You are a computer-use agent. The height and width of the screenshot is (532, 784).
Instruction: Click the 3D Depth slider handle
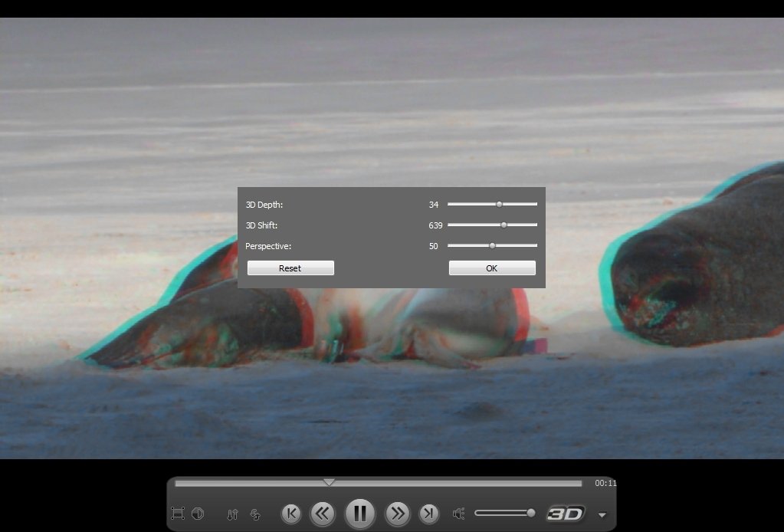pyautogui.click(x=499, y=204)
